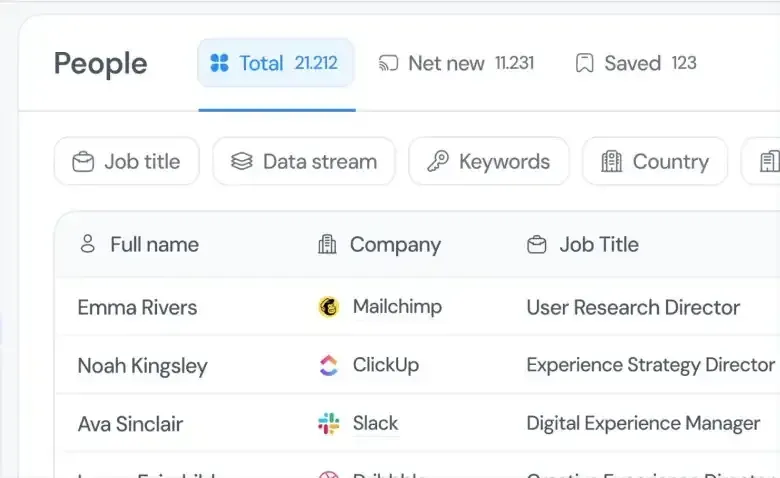Click the ClickUp logo icon
This screenshot has width=780, height=478.
click(328, 365)
